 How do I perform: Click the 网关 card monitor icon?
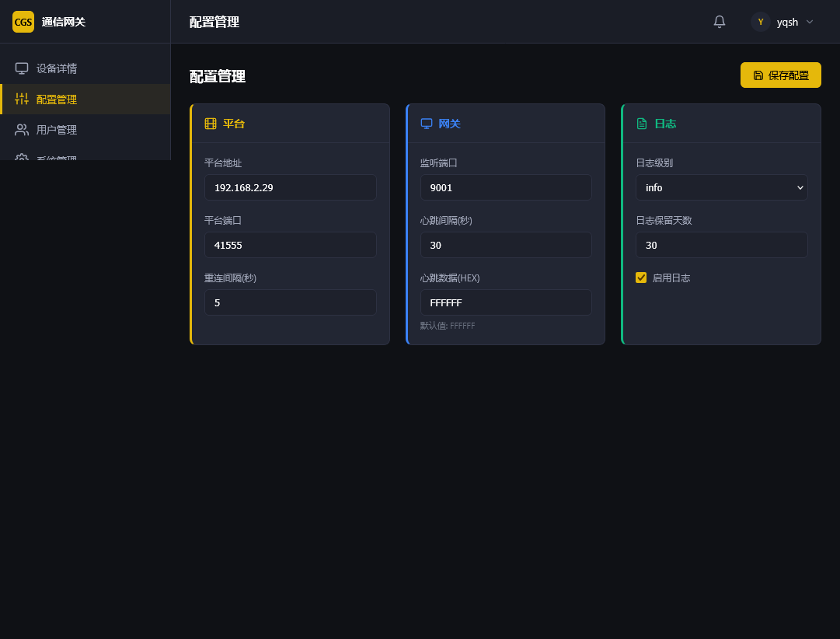427,124
